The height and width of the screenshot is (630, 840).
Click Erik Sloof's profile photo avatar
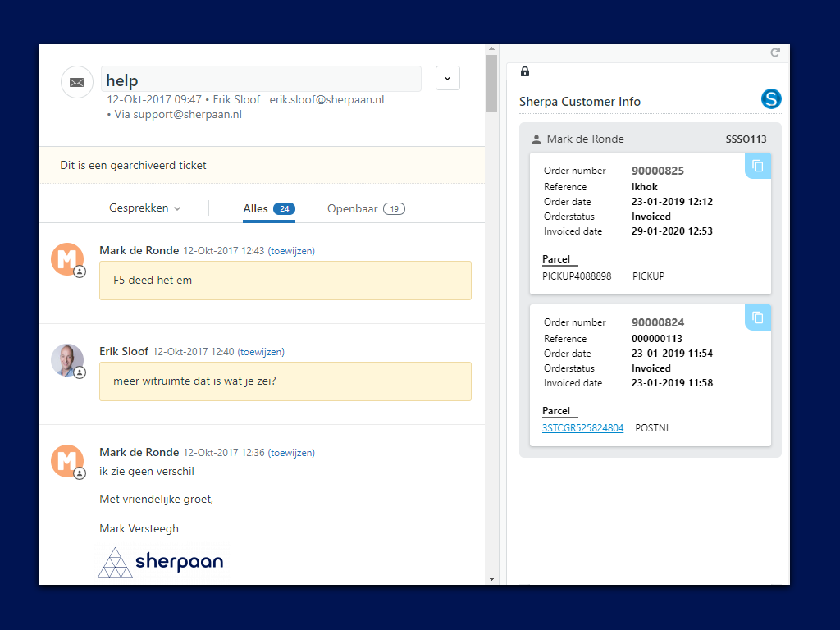(67, 360)
